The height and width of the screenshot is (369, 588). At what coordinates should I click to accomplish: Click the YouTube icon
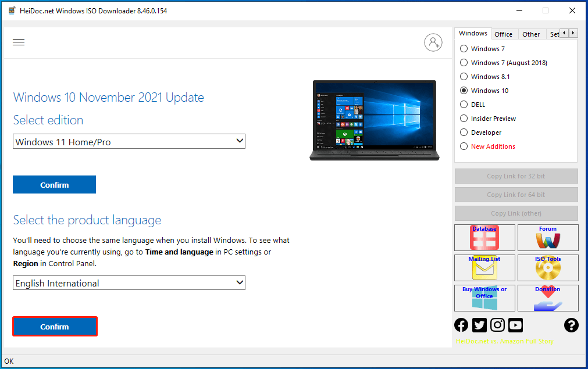coord(515,325)
